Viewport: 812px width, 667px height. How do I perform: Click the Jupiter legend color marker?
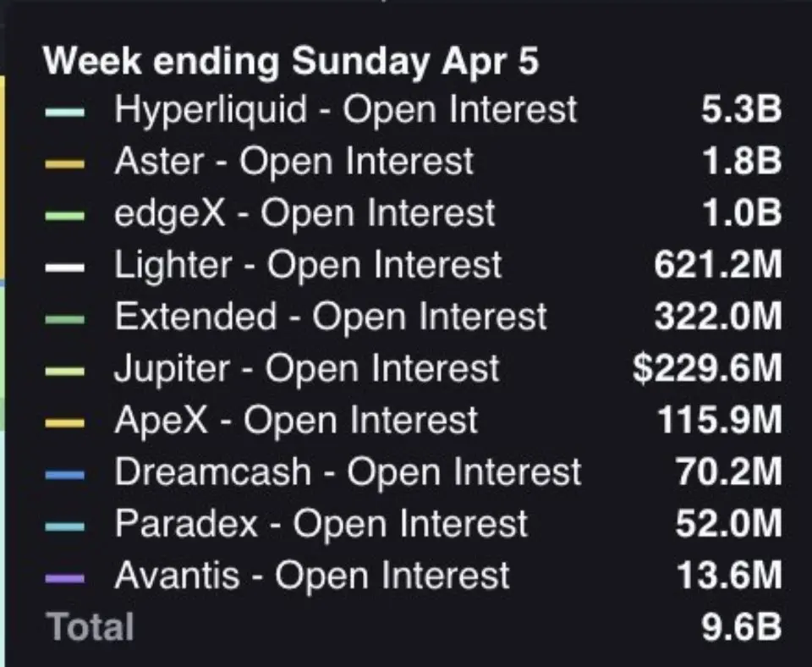(65, 371)
